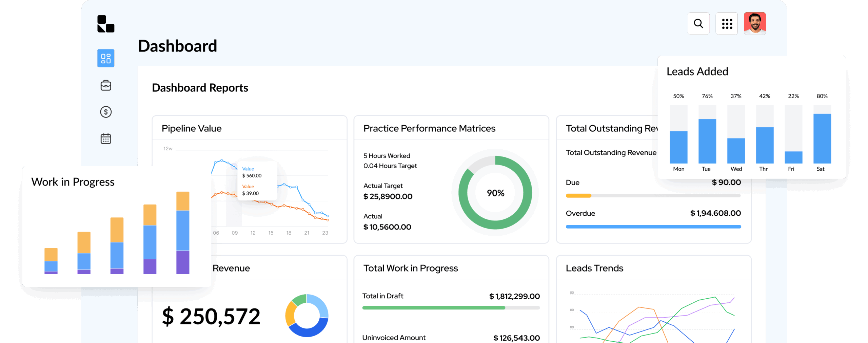Click the Fri bar in Leads Added
This screenshot has height=343, width=868.
point(793,157)
